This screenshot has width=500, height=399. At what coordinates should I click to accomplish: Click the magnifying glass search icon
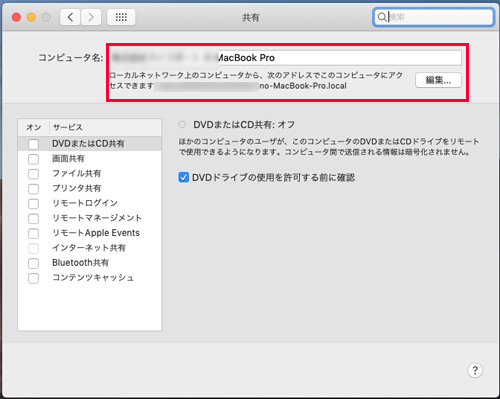click(382, 17)
